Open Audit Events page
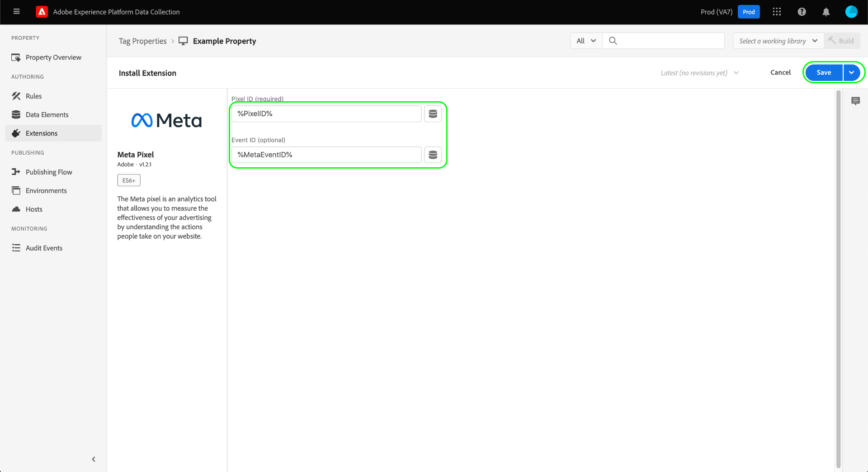Image resolution: width=868 pixels, height=472 pixels. point(53,248)
